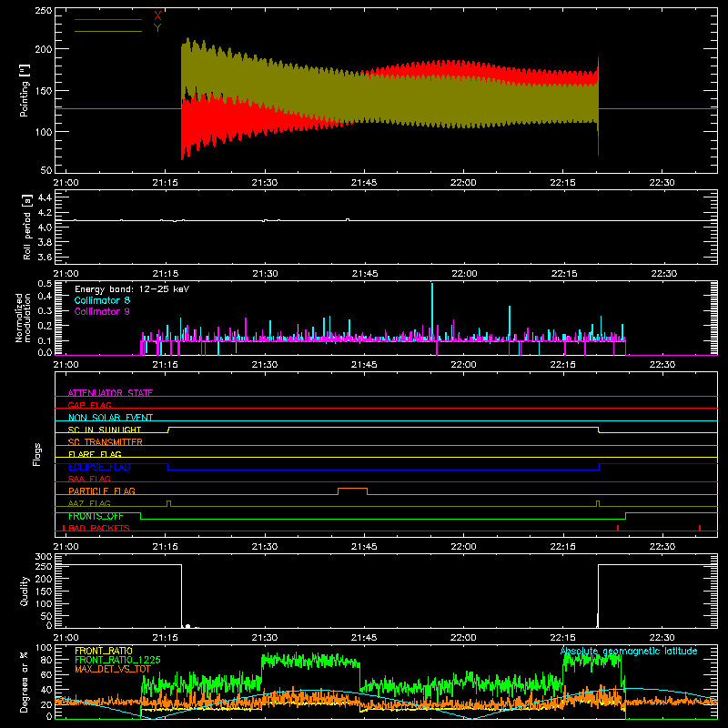Viewport: 728px width, 728px height.
Task: Select the PARTICLE_FLAG label
Action: (x=102, y=490)
